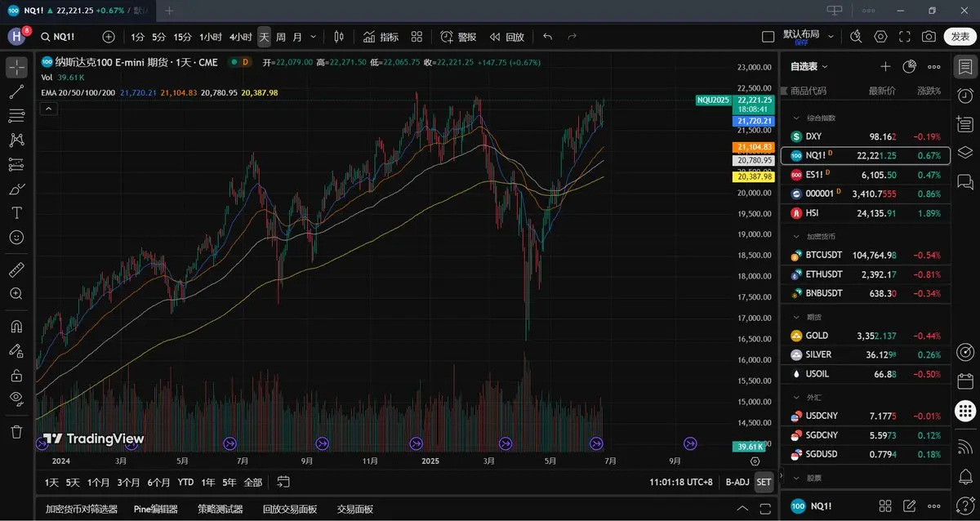Open the object tree layers sidebar icon

click(964, 152)
